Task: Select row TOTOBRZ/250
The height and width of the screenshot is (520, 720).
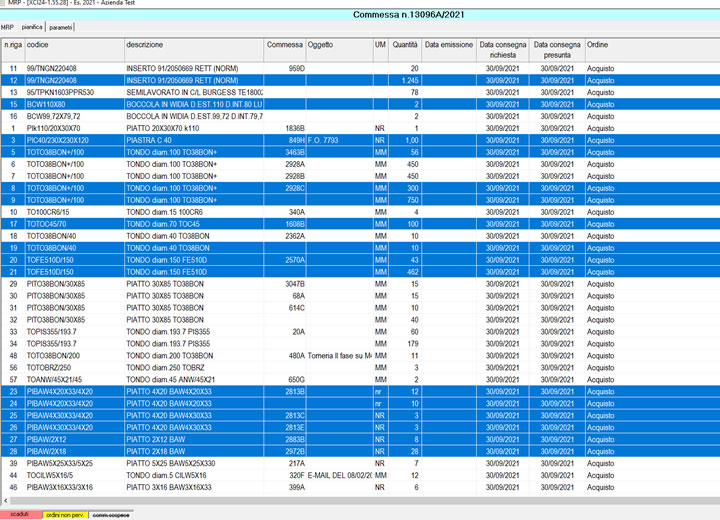Action: click(x=361, y=367)
